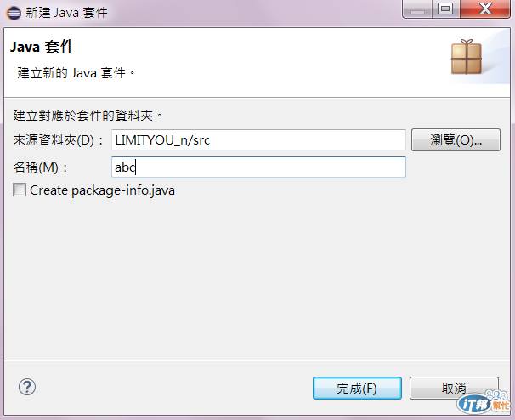This screenshot has height=420, width=515.
Task: Click the 名稱(M) name field containing abc
Action: tap(258, 167)
